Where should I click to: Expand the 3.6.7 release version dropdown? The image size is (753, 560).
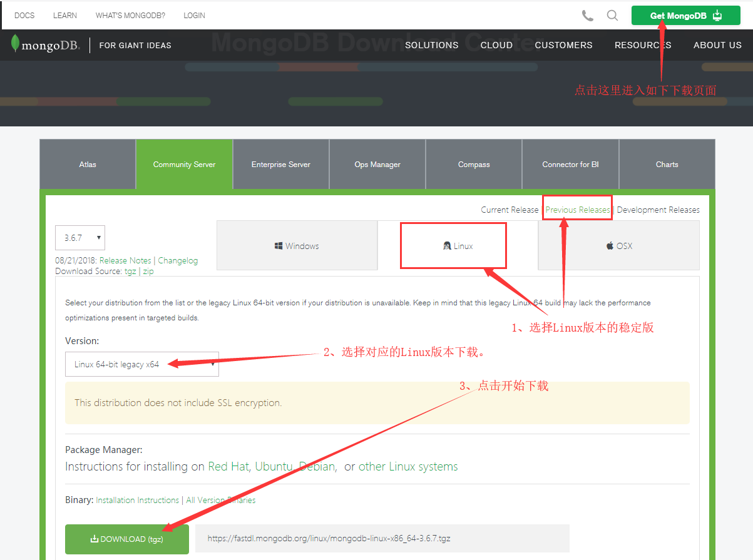tap(80, 238)
